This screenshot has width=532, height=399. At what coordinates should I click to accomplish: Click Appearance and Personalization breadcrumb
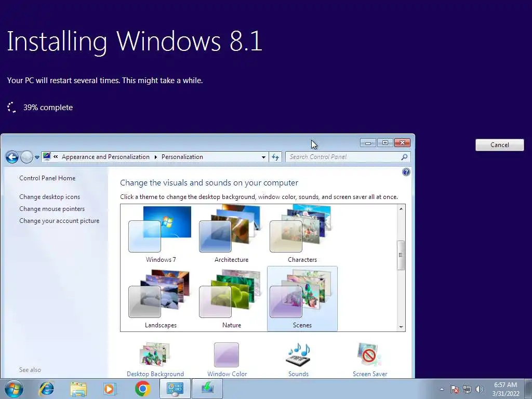click(105, 157)
